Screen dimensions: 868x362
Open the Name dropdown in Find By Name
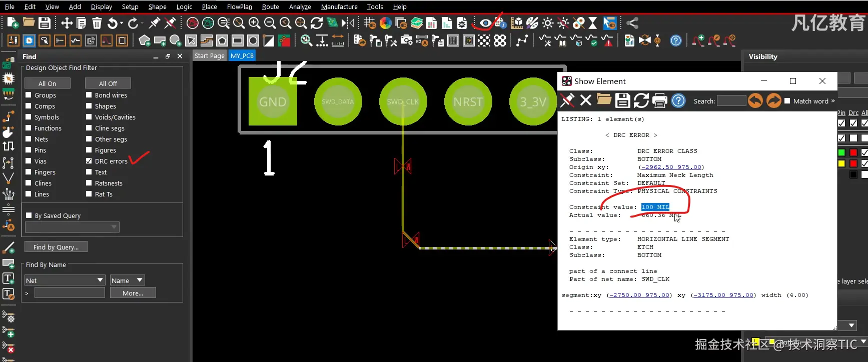coord(128,280)
